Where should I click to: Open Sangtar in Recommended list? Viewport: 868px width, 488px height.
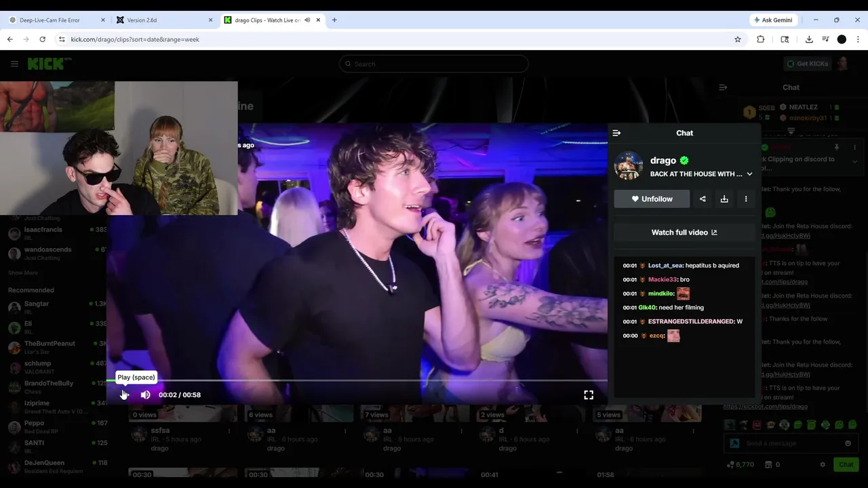(58, 307)
